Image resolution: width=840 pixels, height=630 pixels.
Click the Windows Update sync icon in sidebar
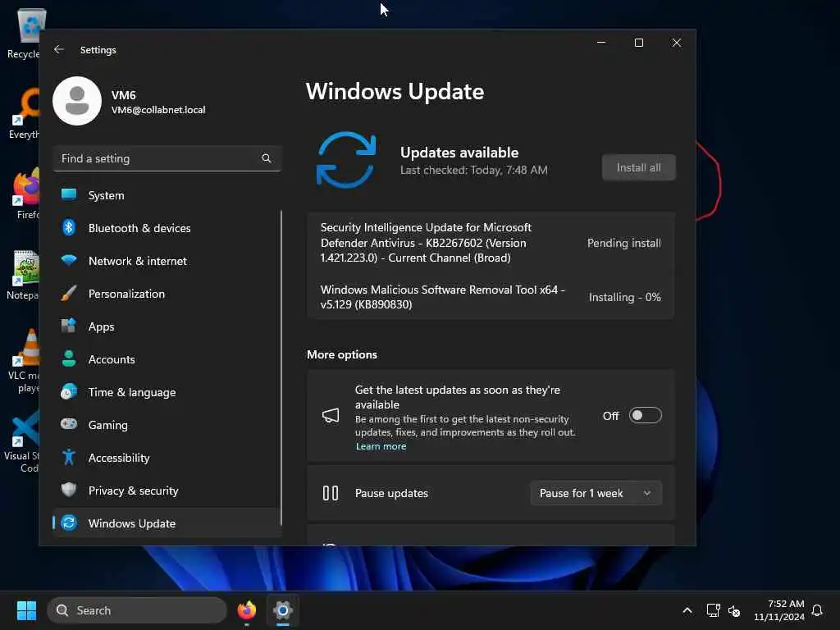tap(69, 523)
